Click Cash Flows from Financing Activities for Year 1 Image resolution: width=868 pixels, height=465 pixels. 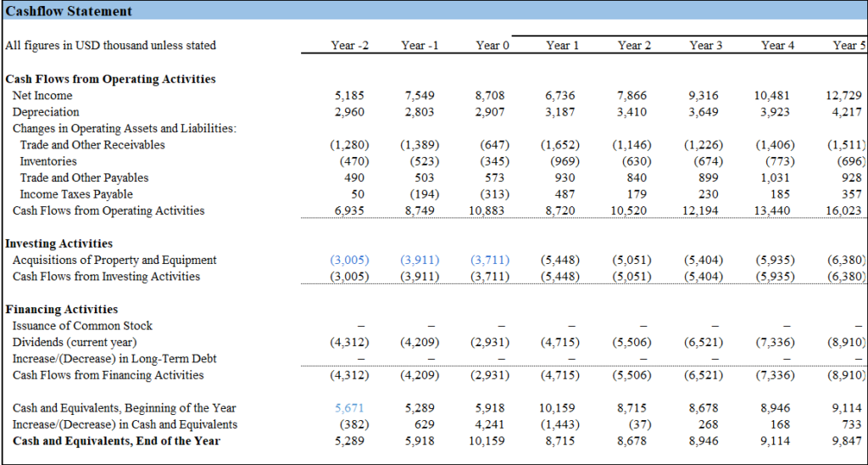coord(560,375)
